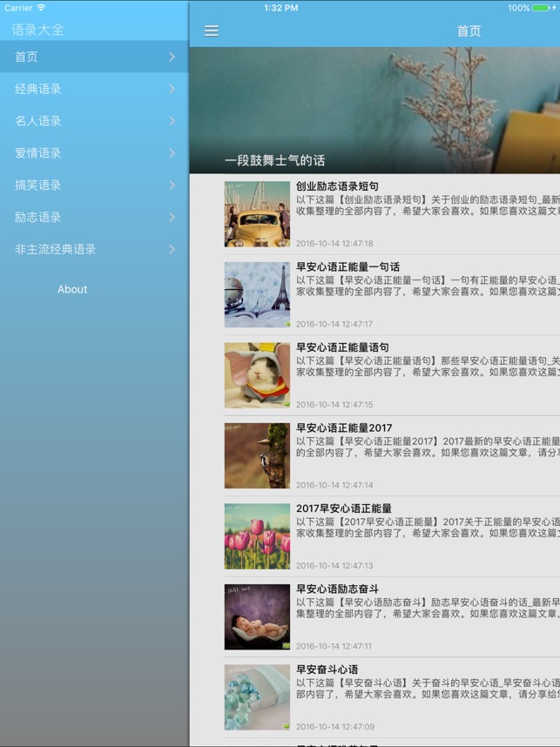The image size is (560, 747).
Task: Open article 早安心语正能量2017
Action: click(x=344, y=428)
